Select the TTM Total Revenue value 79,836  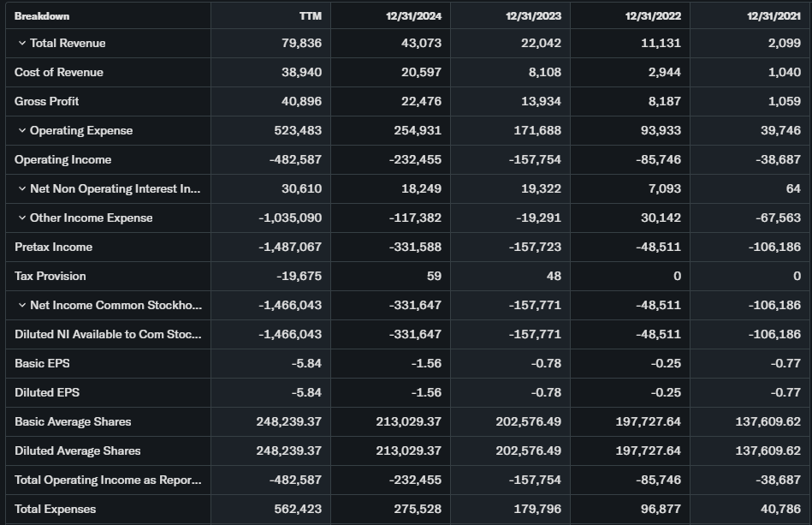click(301, 43)
